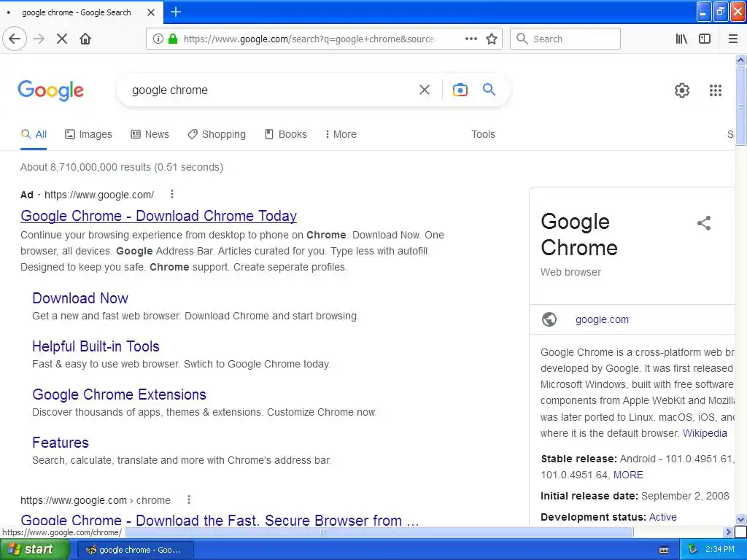Open the 'Google Chrome - Download Chrome Today' ad
The image size is (747, 560).
158,216
